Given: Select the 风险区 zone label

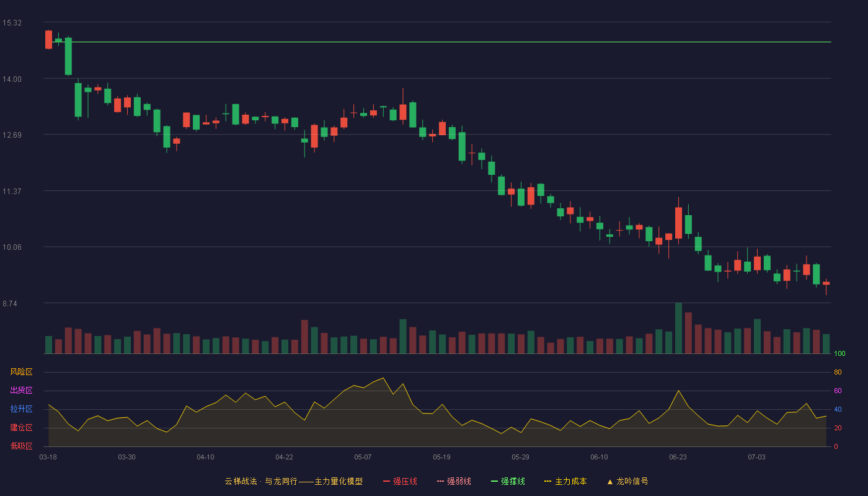Looking at the screenshot, I should tap(21, 372).
